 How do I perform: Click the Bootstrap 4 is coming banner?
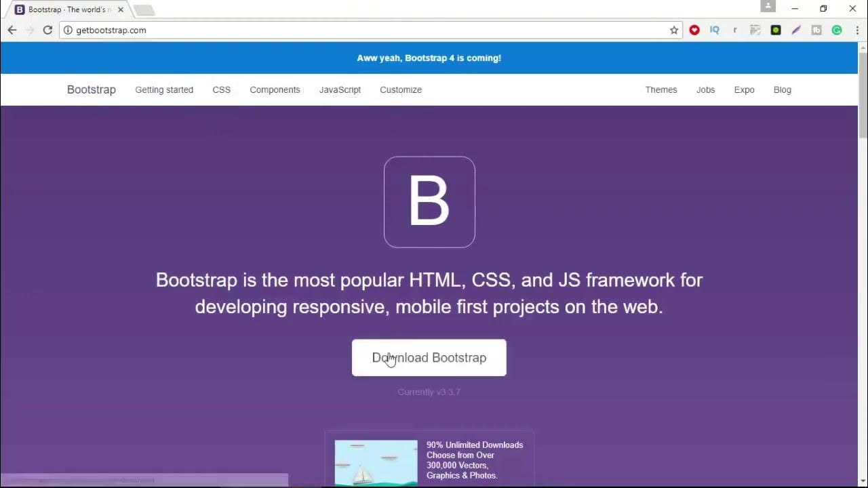[429, 58]
